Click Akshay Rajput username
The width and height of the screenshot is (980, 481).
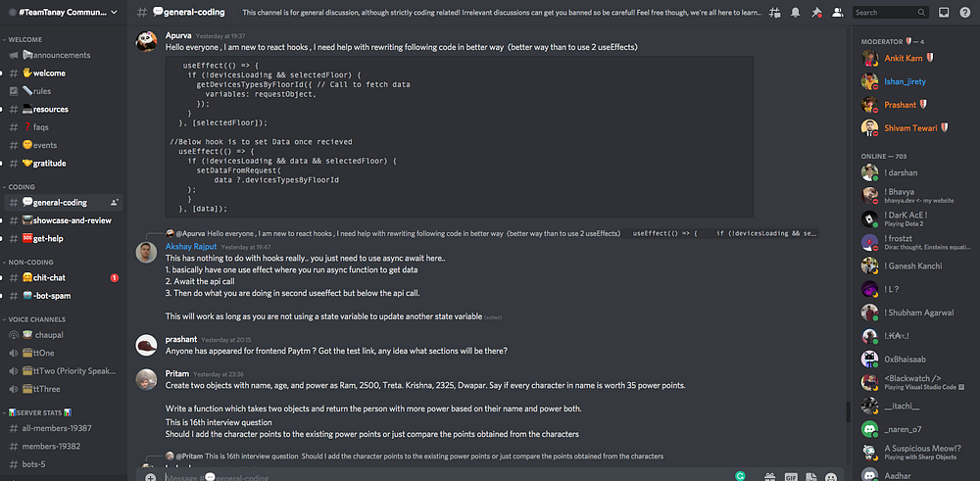[191, 247]
